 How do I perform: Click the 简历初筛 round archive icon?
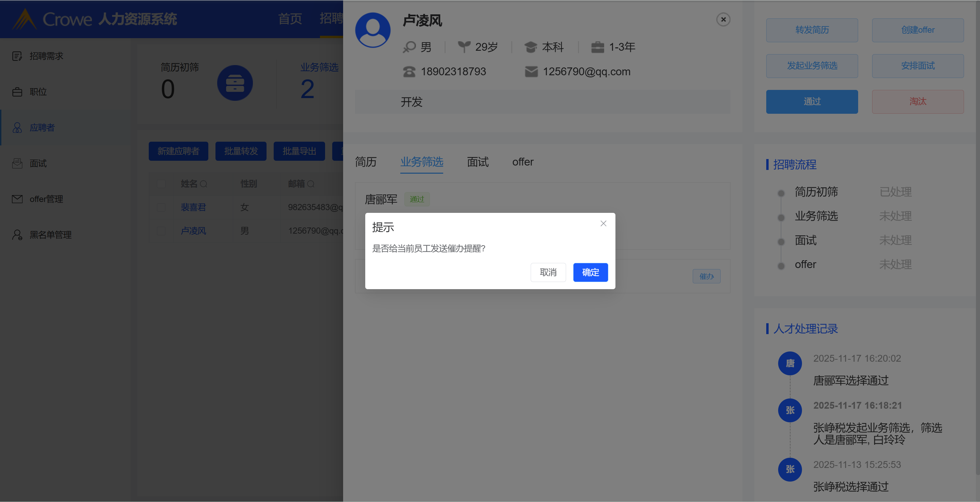[235, 83]
